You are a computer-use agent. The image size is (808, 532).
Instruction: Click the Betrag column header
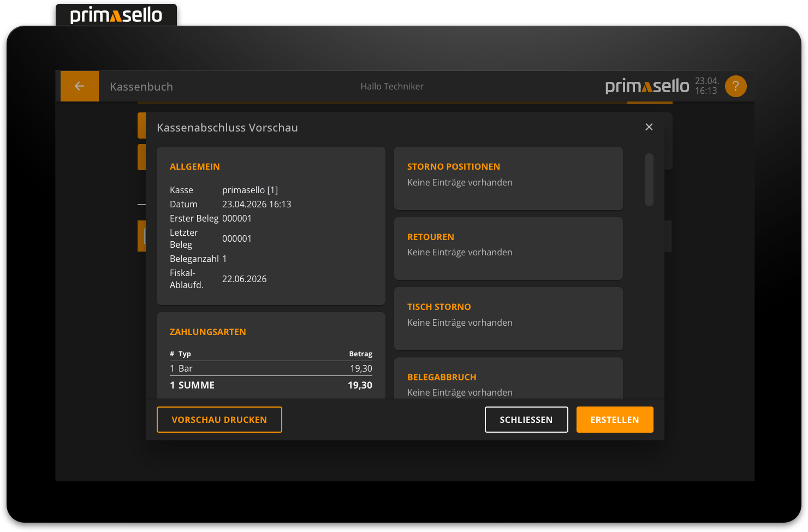click(361, 354)
